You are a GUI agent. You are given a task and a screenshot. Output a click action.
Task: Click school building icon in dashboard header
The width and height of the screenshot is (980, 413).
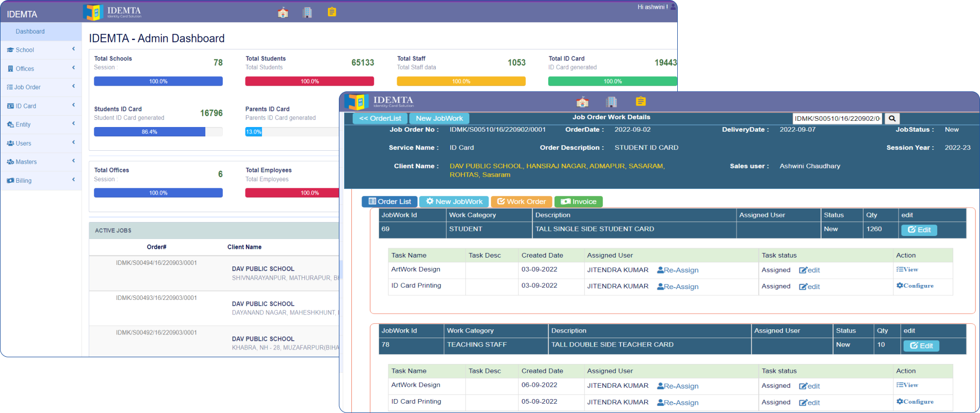point(283,12)
